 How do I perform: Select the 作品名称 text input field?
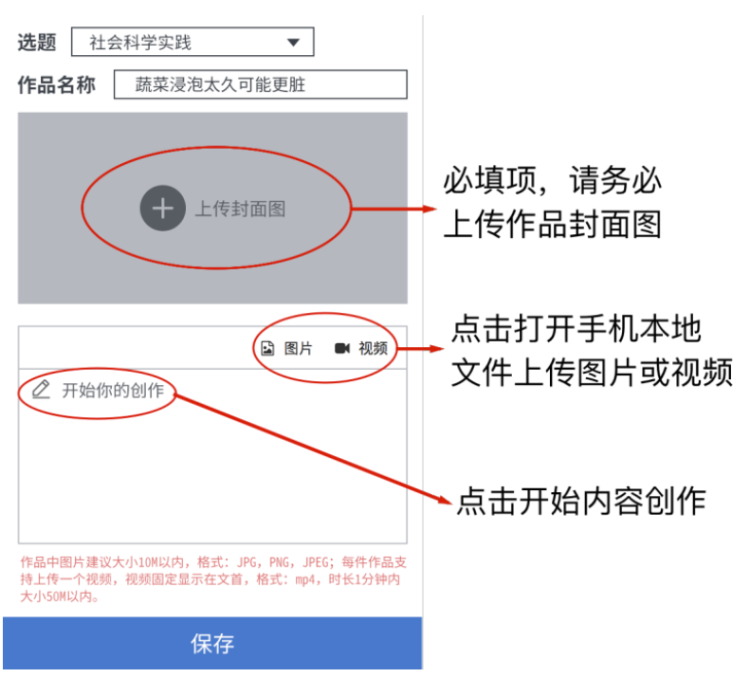(261, 85)
